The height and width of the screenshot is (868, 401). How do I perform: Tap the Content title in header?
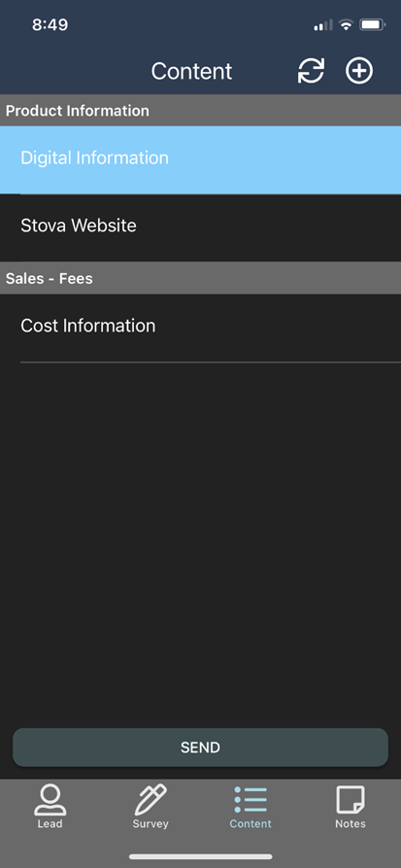click(x=191, y=71)
